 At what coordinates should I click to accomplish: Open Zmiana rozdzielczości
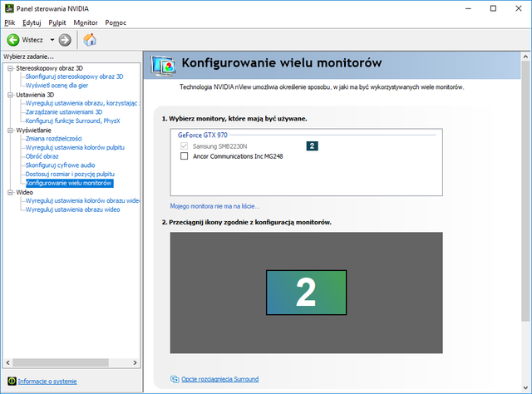point(53,139)
